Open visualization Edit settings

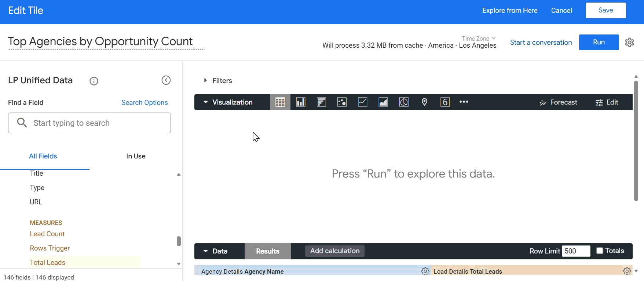point(607,102)
